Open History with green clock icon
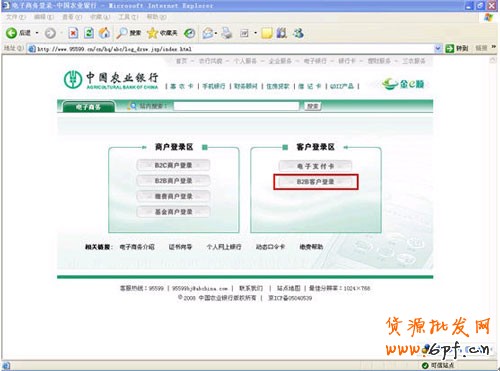The height and width of the screenshot is (371, 500). 190,33
